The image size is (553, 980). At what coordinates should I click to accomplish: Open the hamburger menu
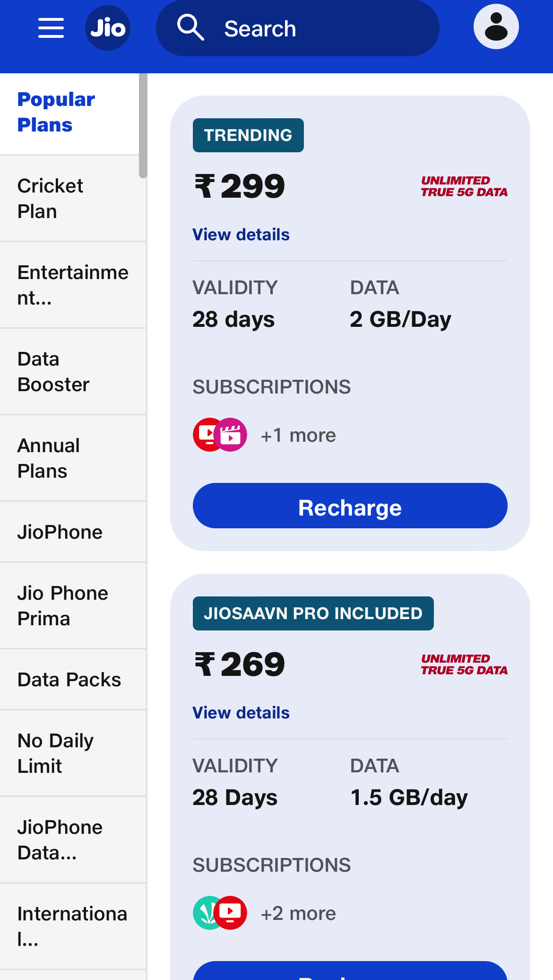[51, 28]
